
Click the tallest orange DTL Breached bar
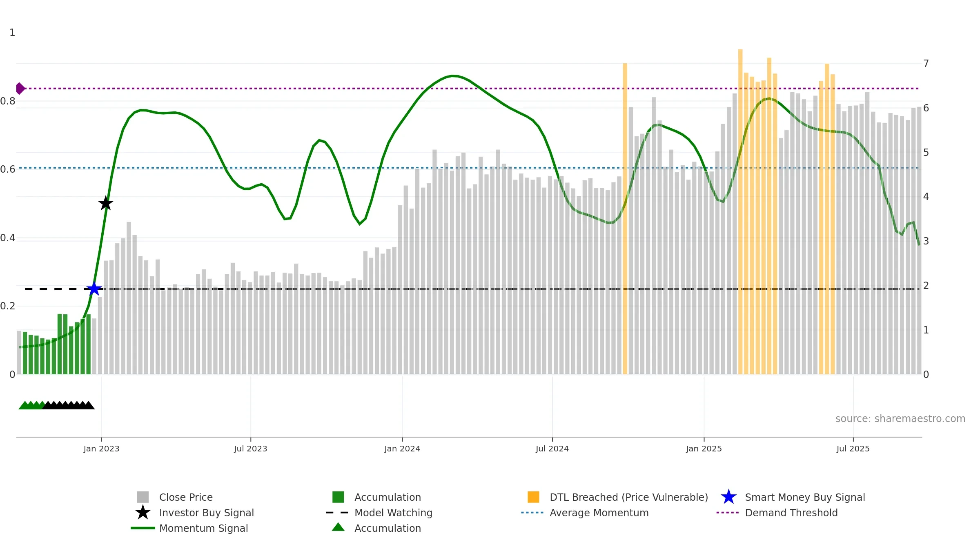pyautogui.click(x=740, y=212)
